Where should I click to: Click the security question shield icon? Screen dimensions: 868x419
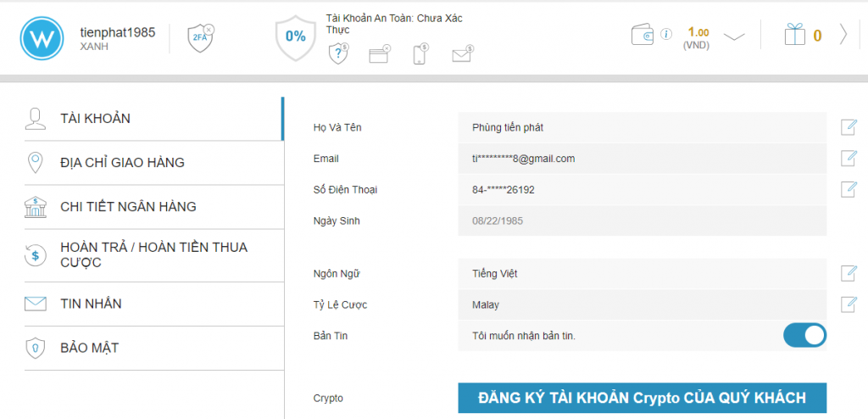338,54
